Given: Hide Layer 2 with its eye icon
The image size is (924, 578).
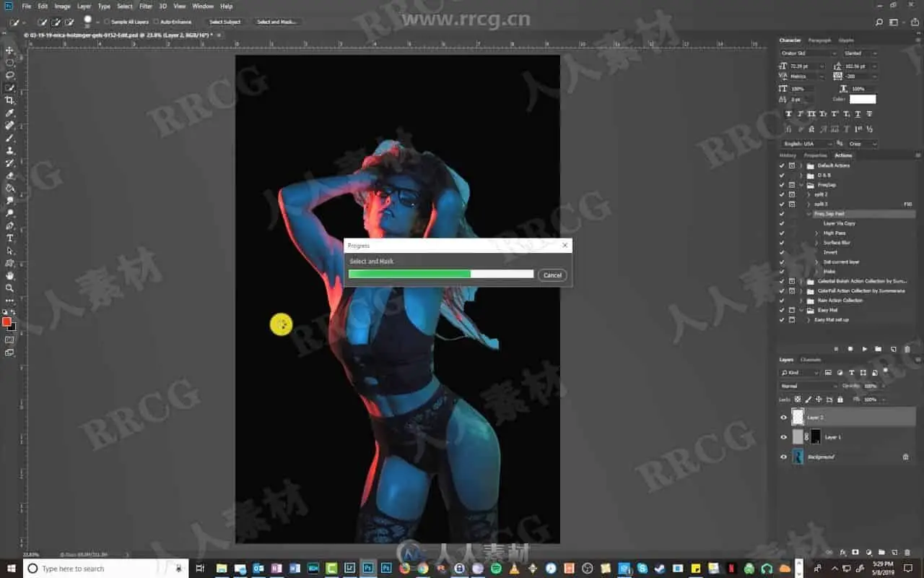Looking at the screenshot, I should coord(783,417).
